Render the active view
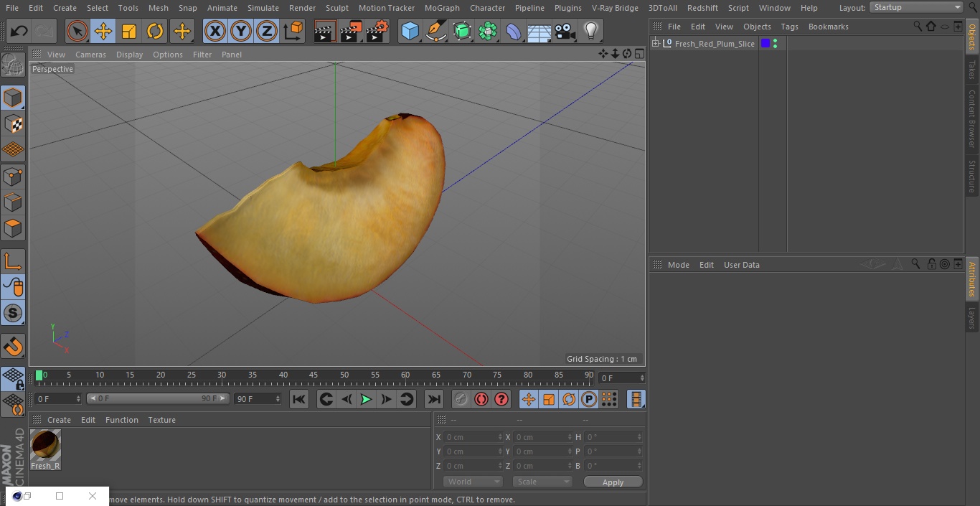The image size is (980, 506). click(x=325, y=31)
